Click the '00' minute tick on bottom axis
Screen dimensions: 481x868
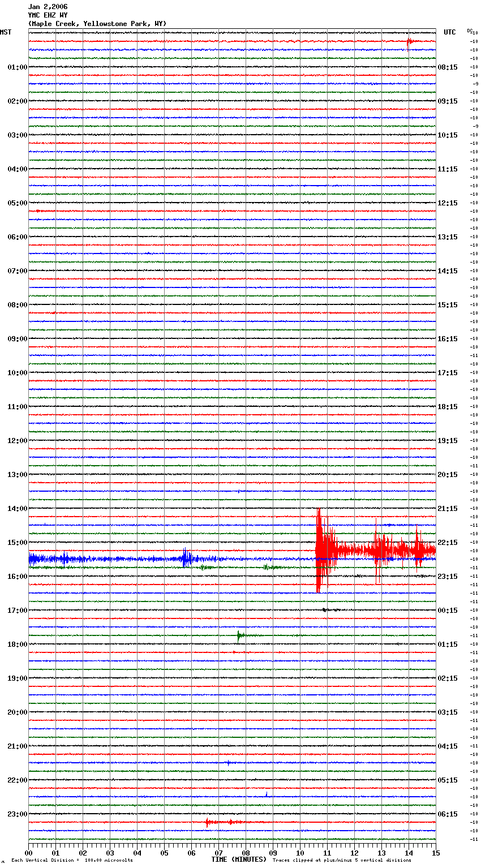click(28, 853)
